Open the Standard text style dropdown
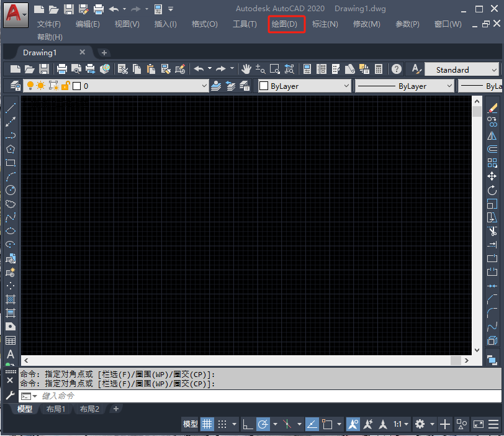504x436 pixels. coord(494,70)
